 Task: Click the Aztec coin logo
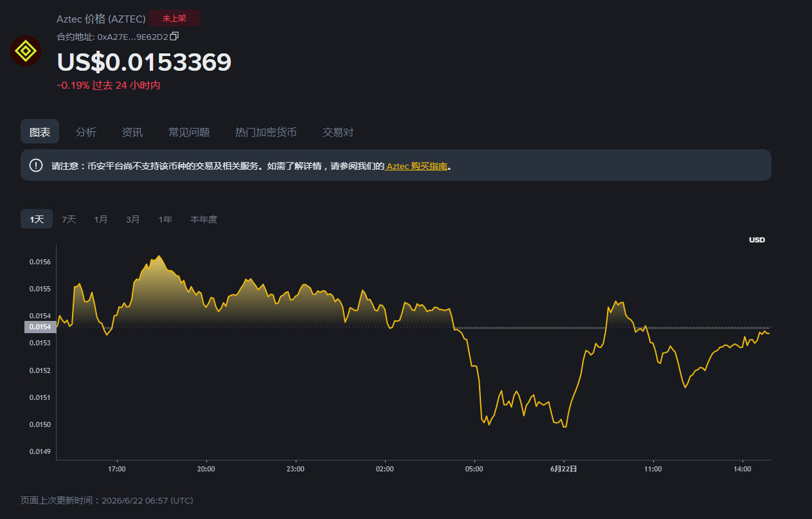[26, 51]
